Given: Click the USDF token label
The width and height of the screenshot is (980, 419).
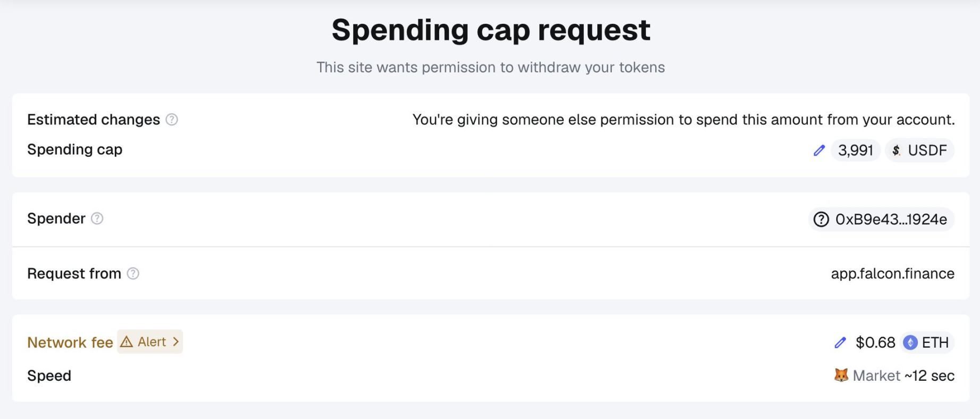Looking at the screenshot, I should click(927, 150).
